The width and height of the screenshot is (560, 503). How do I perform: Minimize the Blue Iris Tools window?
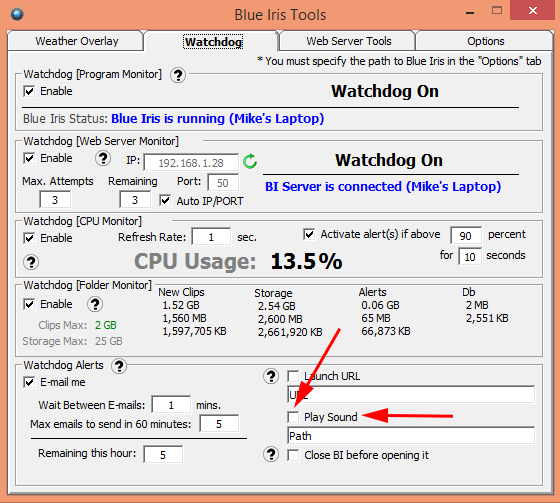point(470,12)
